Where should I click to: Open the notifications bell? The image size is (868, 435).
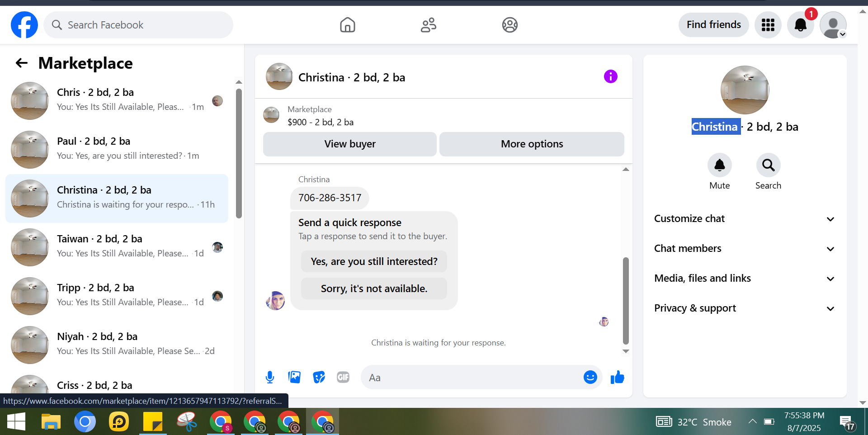[801, 25]
